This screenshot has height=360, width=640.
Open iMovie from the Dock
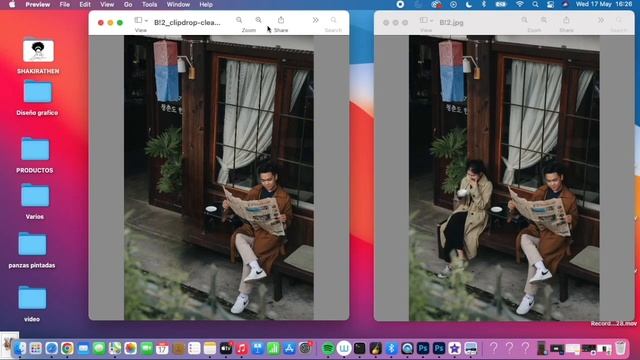click(x=454, y=348)
